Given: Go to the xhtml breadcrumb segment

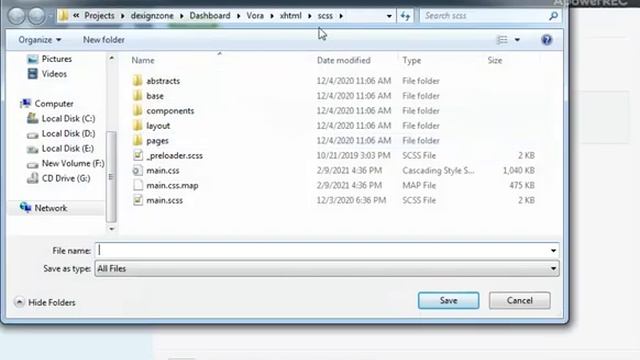Looking at the screenshot, I should [x=291, y=16].
